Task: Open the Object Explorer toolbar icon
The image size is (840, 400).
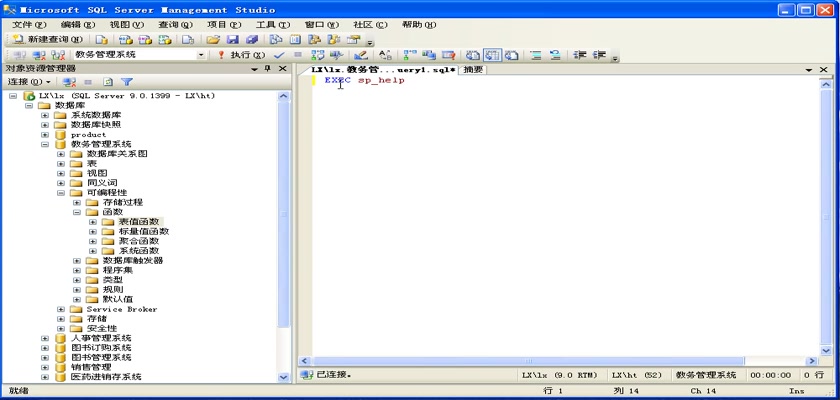Action: 314,39
